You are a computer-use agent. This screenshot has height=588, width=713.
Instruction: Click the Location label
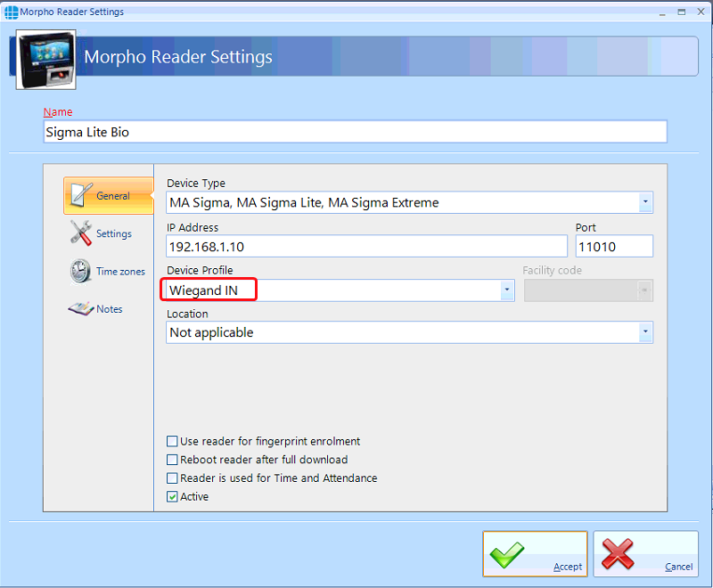pos(187,314)
